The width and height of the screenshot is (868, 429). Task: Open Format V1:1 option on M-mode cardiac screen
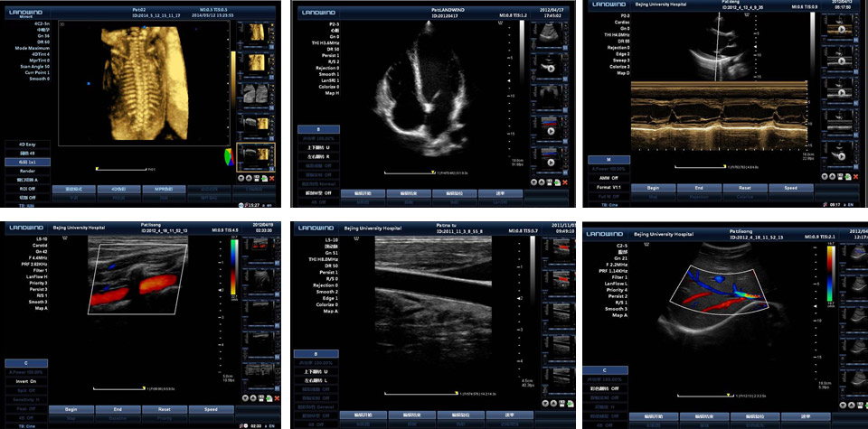pos(609,188)
